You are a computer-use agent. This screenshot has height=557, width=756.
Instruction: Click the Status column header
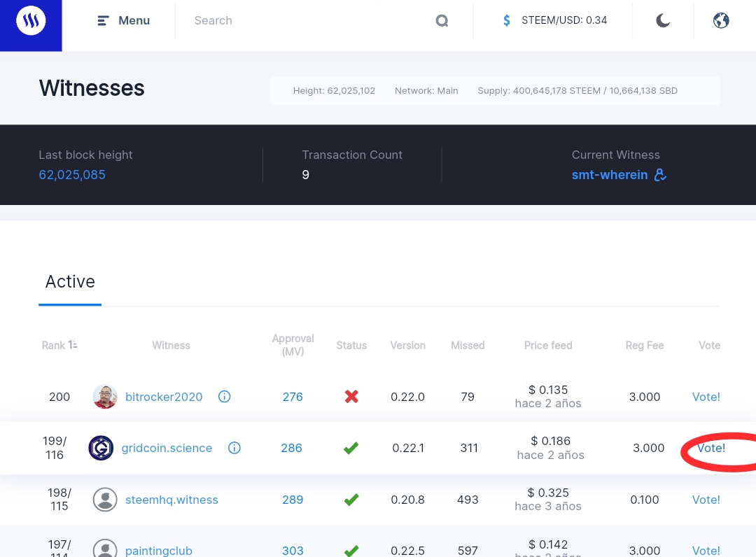(351, 345)
